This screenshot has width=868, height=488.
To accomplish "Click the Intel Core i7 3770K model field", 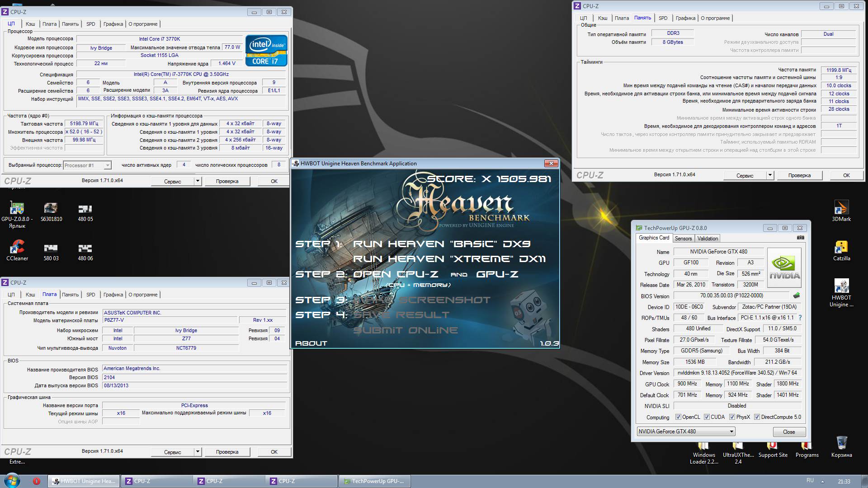I will pyautogui.click(x=160, y=39).
